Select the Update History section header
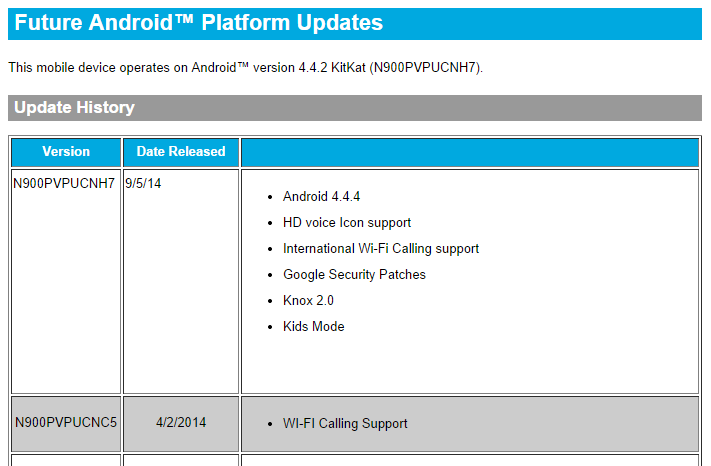 [x=75, y=108]
